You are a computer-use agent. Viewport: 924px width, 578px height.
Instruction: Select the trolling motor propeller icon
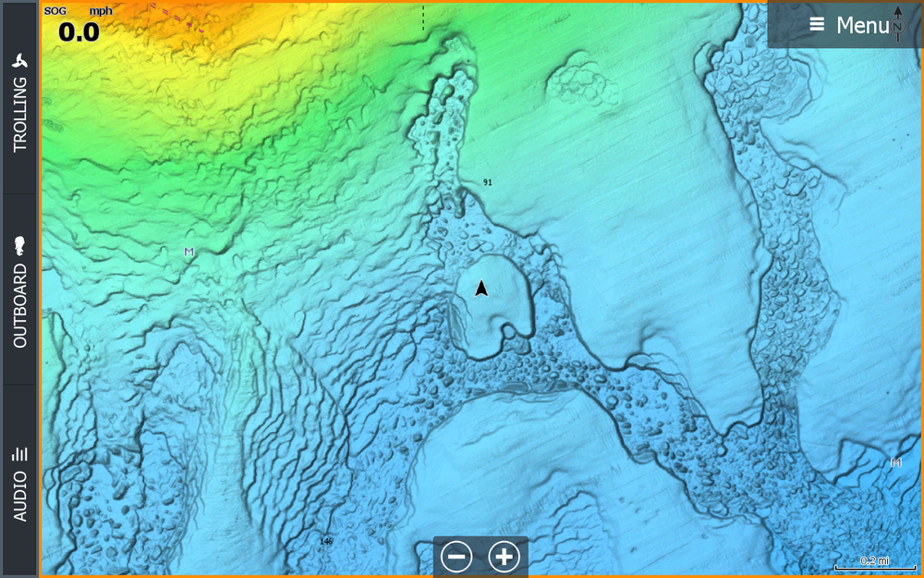pos(19,60)
